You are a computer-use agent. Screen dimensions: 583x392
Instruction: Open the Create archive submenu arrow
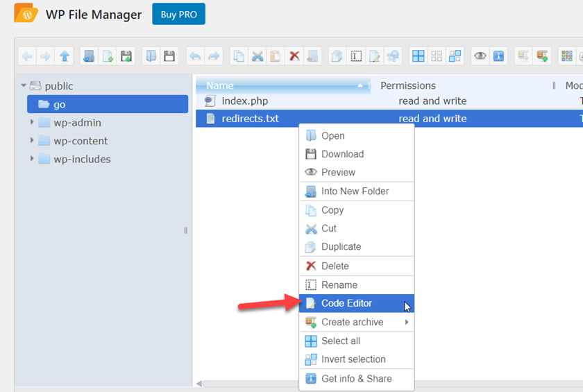tap(407, 322)
